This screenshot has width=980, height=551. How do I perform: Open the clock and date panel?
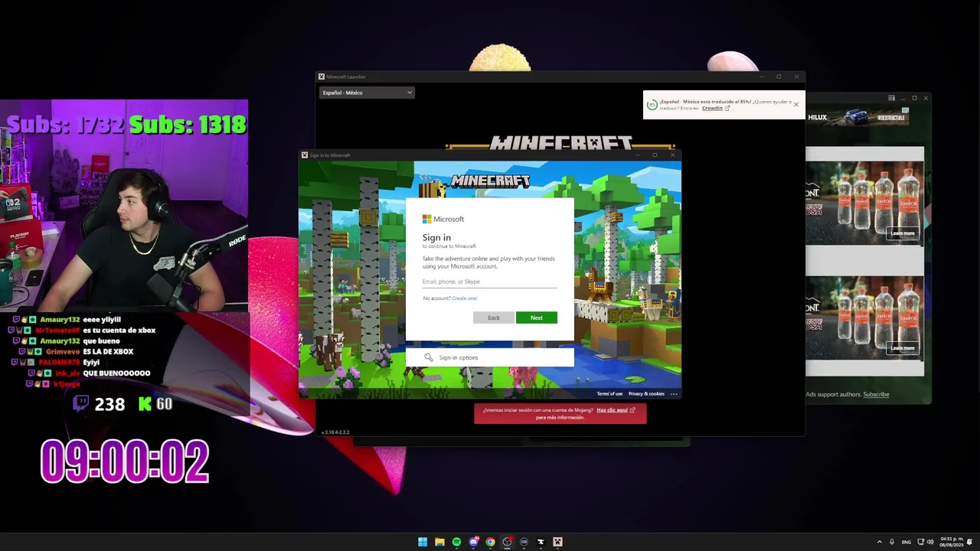click(x=952, y=542)
